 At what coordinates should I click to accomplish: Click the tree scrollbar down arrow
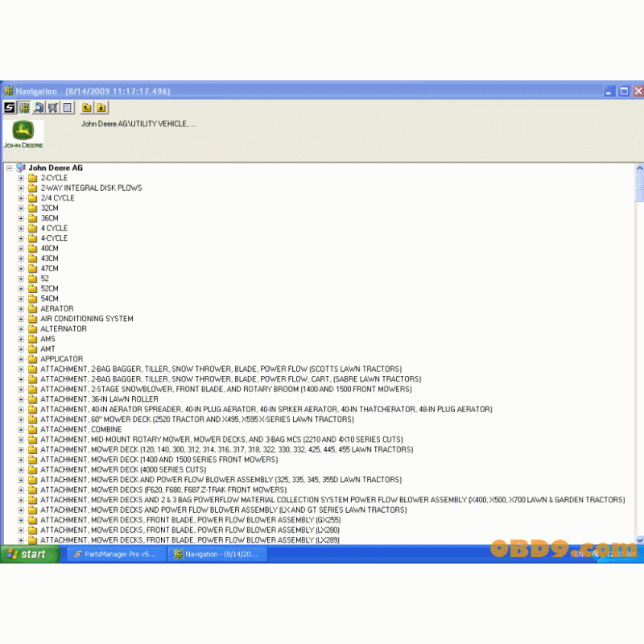pos(639,540)
